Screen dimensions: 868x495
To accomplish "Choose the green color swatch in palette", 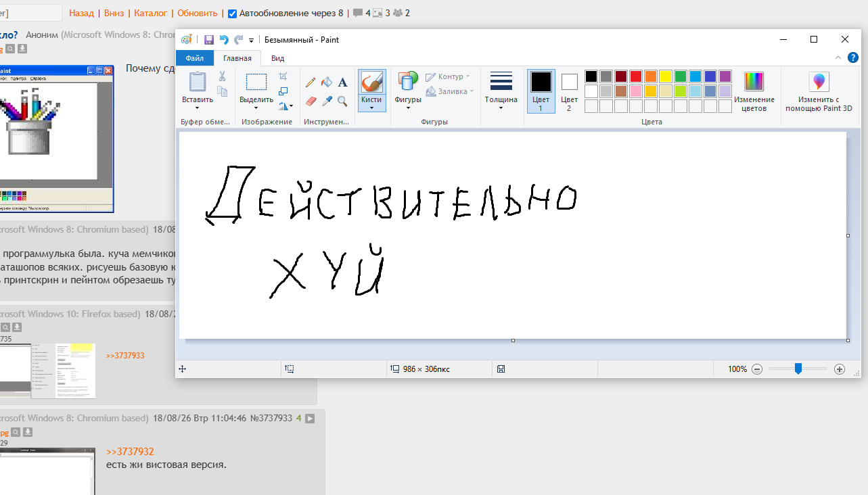I will click(681, 76).
